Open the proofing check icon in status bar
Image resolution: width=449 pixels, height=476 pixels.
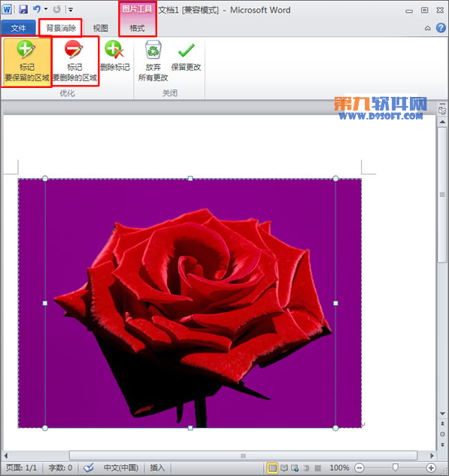tap(89, 468)
